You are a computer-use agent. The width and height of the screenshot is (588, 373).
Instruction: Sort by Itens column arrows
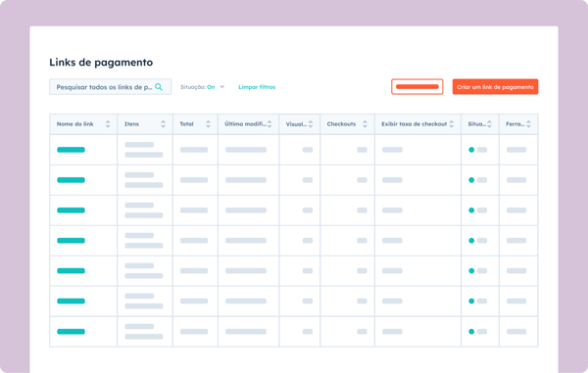(163, 124)
